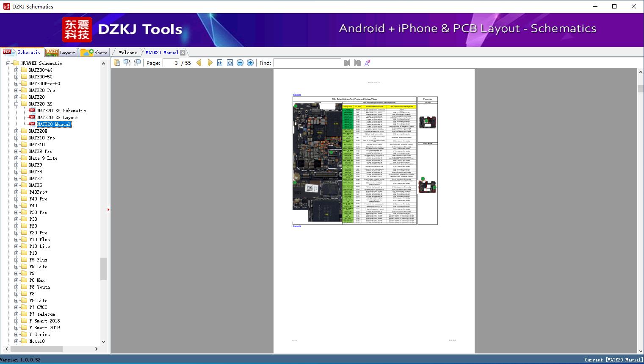Click the find previous match icon
Screen dimensions: 644x364
pos(347,63)
